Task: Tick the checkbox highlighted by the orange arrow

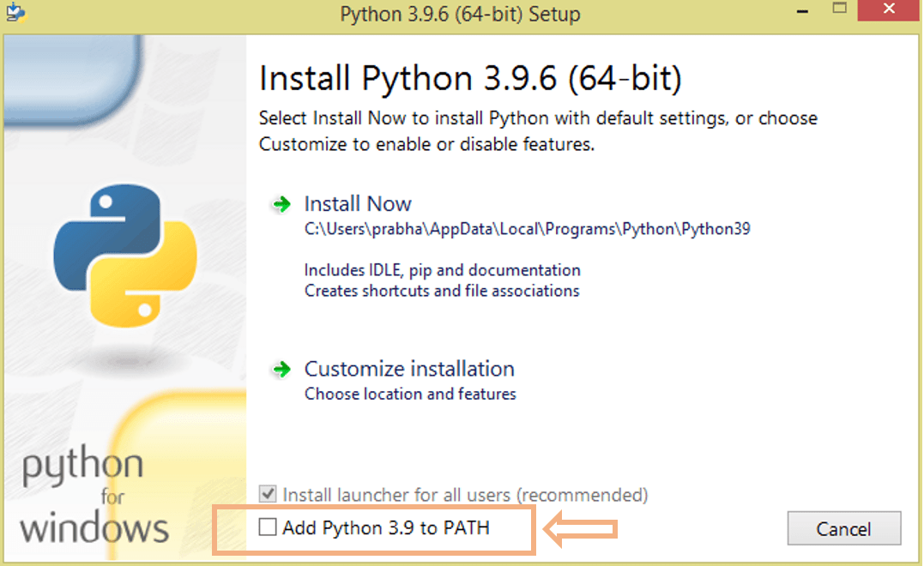Action: (269, 528)
